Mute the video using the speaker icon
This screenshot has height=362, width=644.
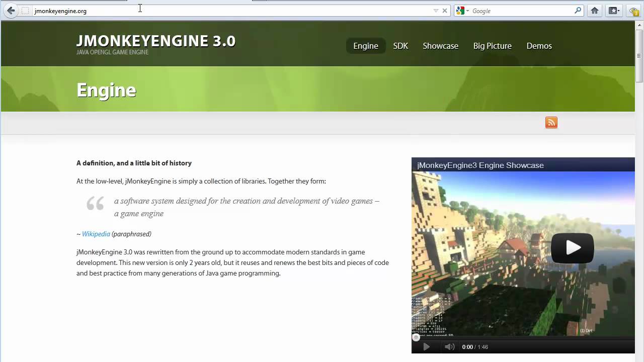(x=449, y=346)
